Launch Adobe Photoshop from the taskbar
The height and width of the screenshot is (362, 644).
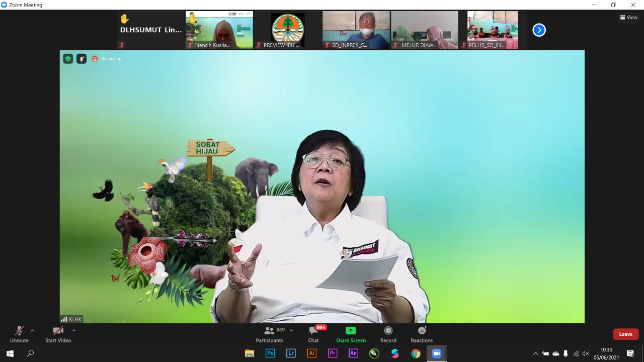(x=270, y=353)
